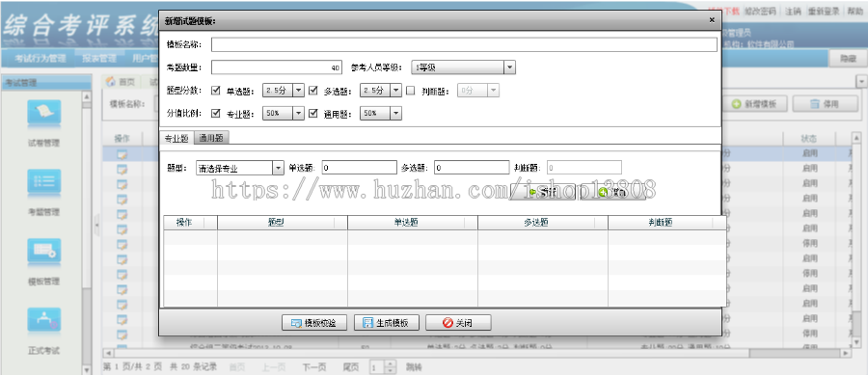The width and height of the screenshot is (868, 375).
Task: Click the horizontal scrollbar of background table
Action: [x=476, y=353]
